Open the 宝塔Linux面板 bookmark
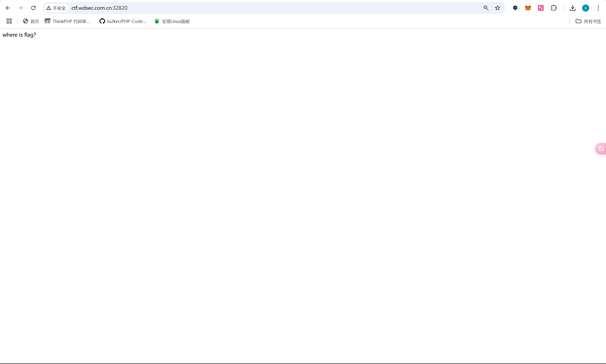The image size is (606, 364). click(172, 21)
